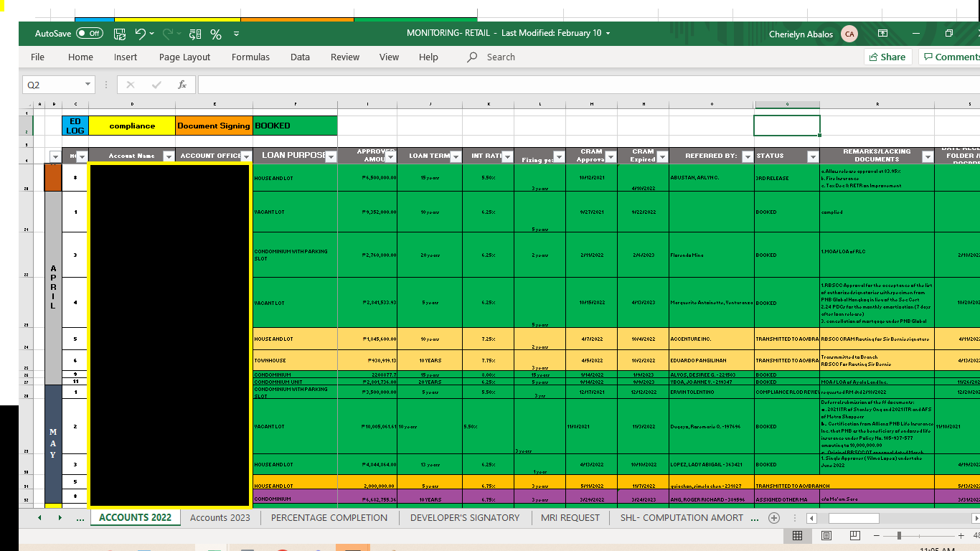Open the ACCOUNT OFFICER filter dropdown
This screenshot has height=551, width=980.
(x=246, y=156)
